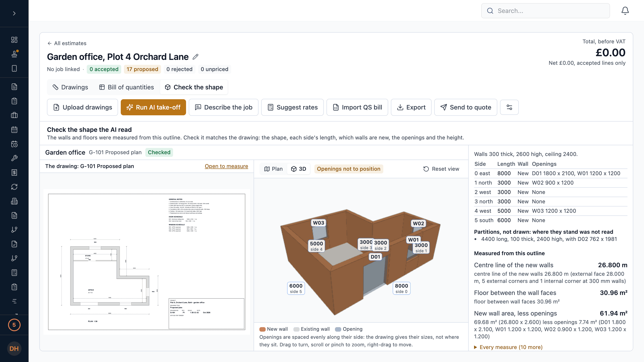Click the wrench icon in the sidebar
This screenshot has width=644, height=362.
[x=14, y=158]
